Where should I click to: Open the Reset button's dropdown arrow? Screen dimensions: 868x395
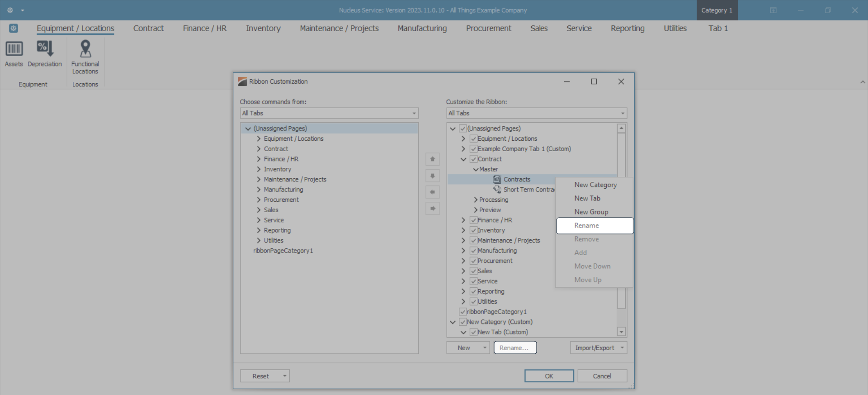pyautogui.click(x=285, y=376)
